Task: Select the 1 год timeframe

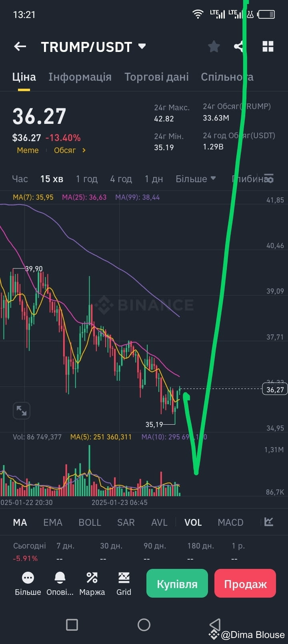Action: (87, 179)
